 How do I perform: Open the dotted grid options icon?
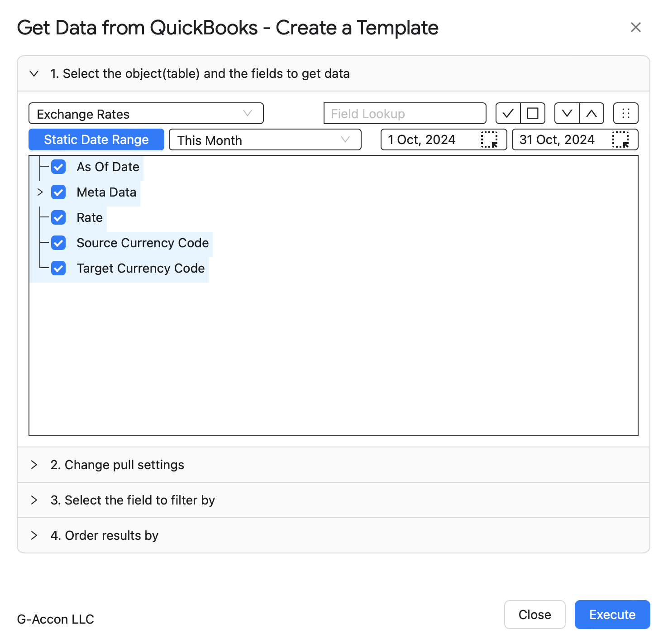tap(626, 113)
